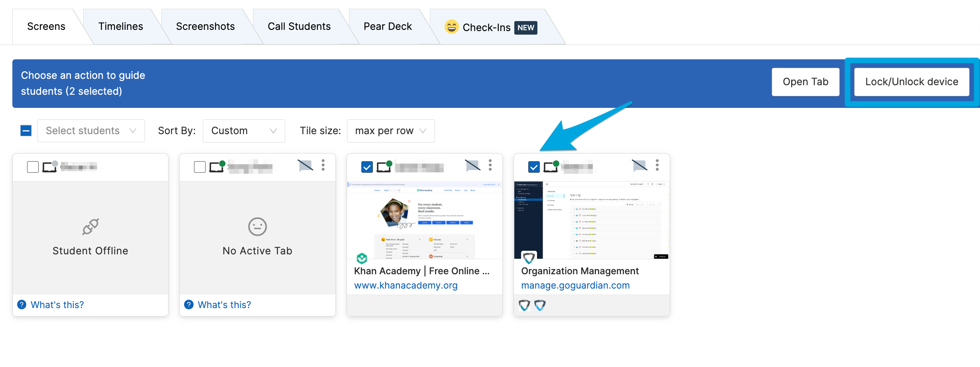Expand the Sort By Custom dropdown

243,131
